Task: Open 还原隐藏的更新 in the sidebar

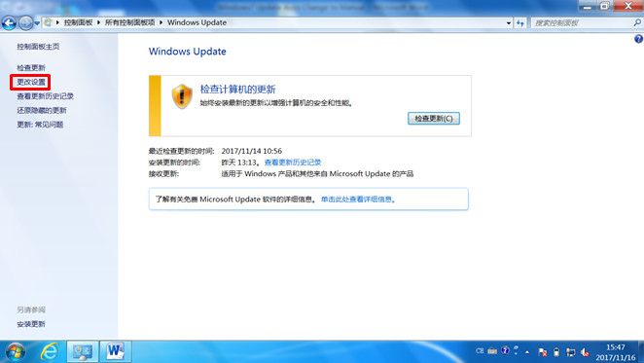Action: coord(42,110)
